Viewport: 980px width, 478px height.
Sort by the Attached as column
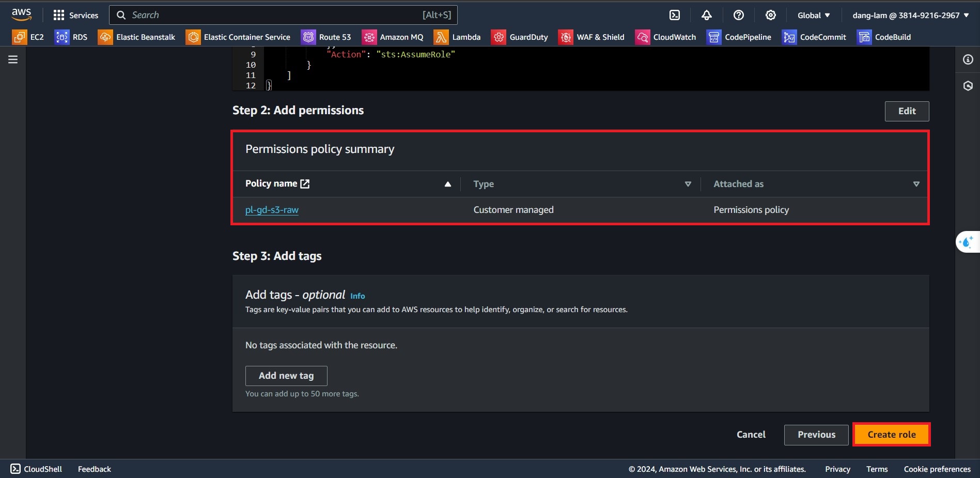coord(916,184)
